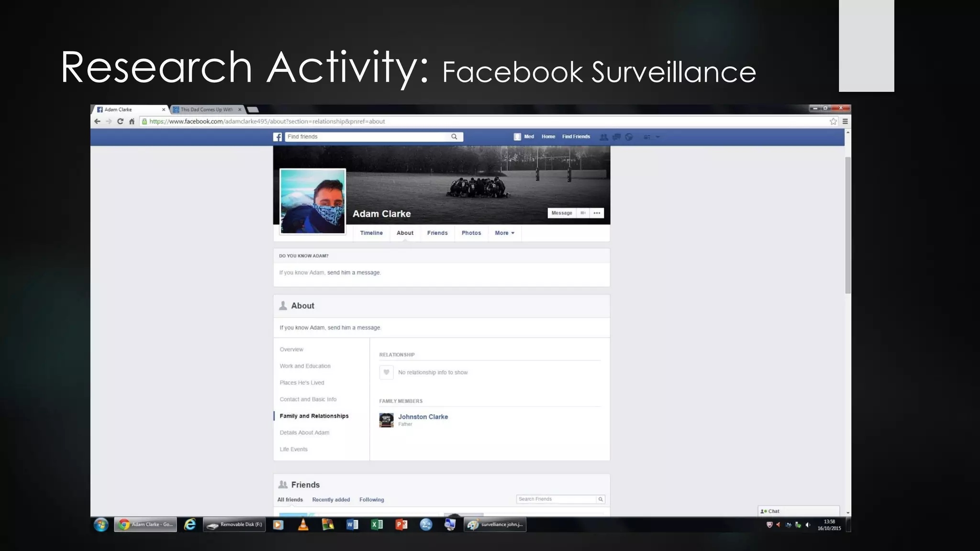
Task: Click the browser forward arrow
Action: tap(109, 121)
